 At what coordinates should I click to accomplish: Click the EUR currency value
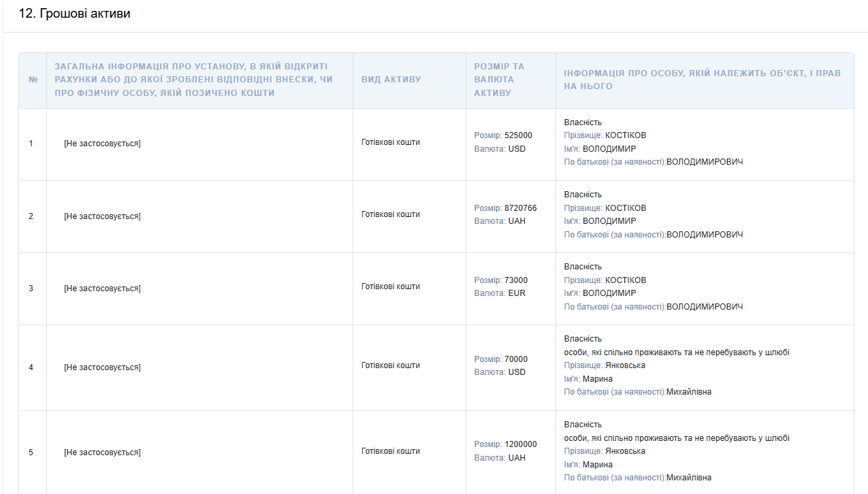tap(517, 293)
